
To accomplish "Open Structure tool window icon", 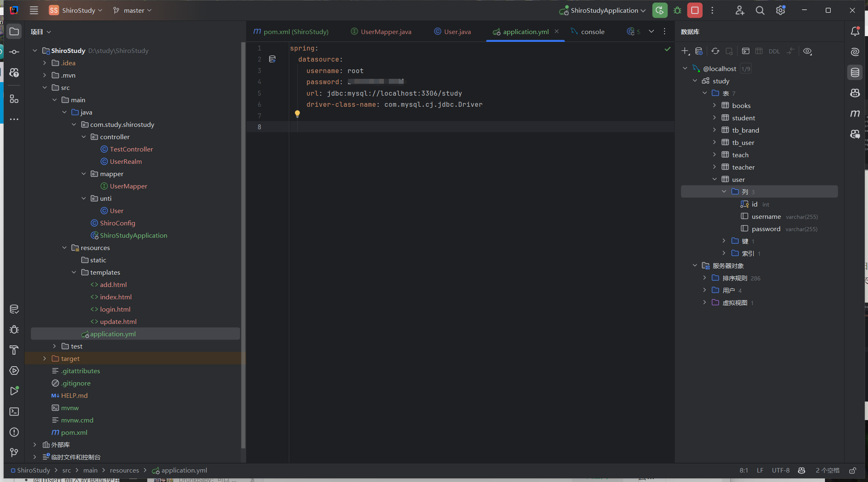I will tap(14, 99).
